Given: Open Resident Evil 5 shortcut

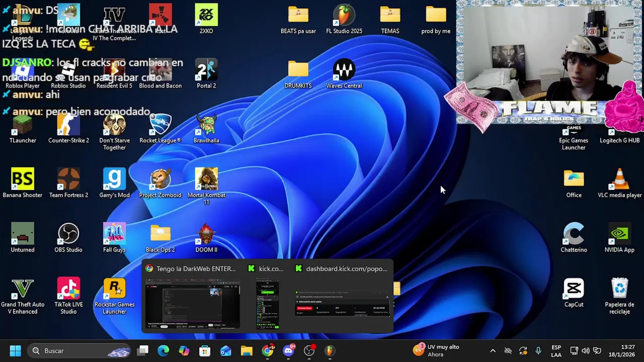Looking at the screenshot, I should click(114, 74).
